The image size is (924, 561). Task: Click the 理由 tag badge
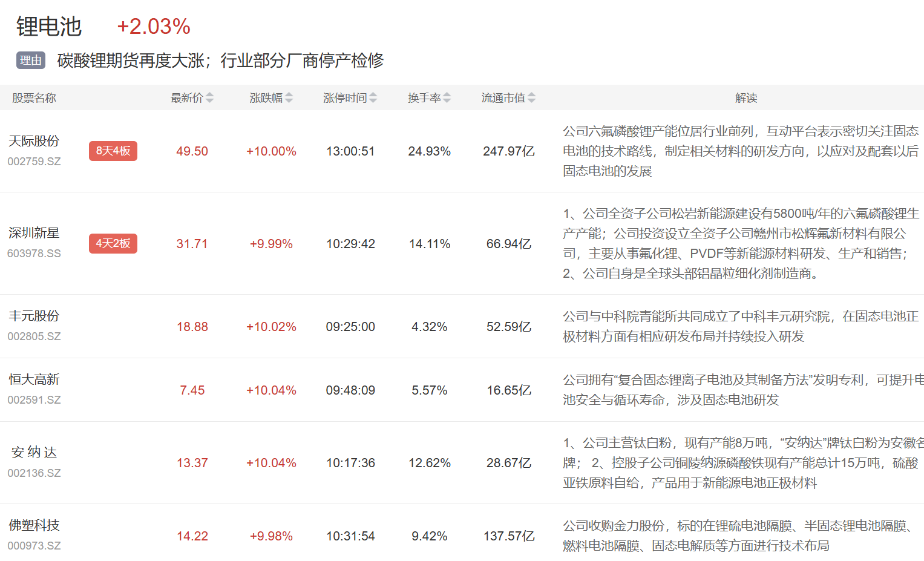click(31, 61)
